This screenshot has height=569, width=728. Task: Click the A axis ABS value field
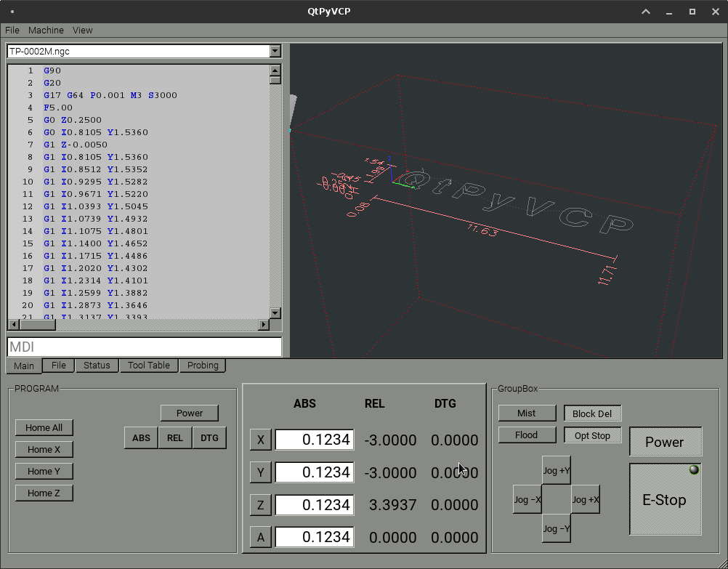[315, 537]
